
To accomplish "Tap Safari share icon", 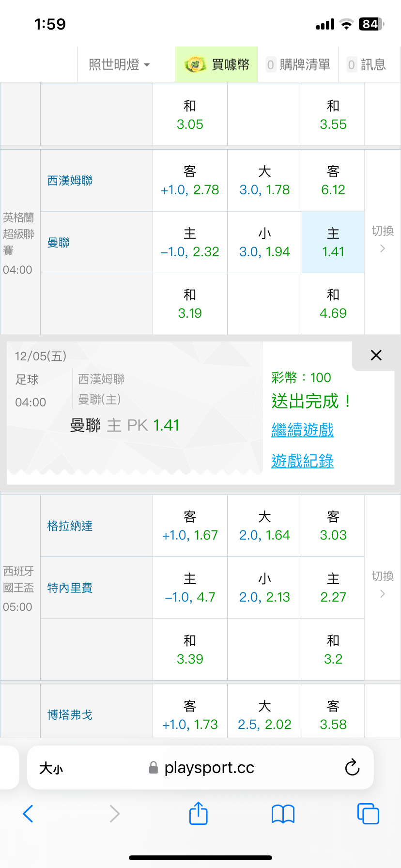I will click(198, 814).
